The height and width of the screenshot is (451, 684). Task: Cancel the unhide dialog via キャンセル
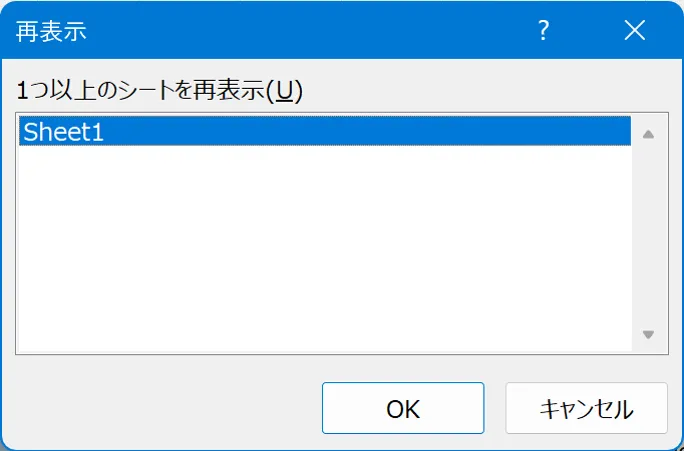click(586, 409)
